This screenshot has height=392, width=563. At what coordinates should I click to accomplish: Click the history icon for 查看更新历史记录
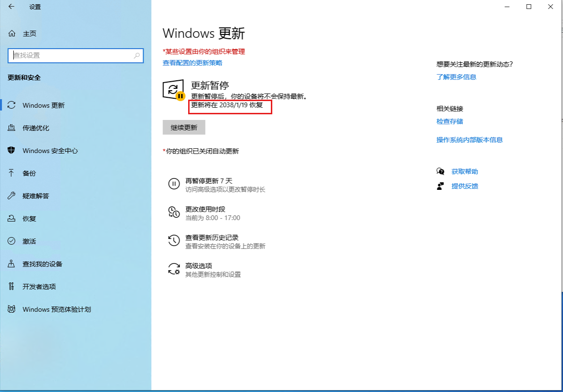174,240
